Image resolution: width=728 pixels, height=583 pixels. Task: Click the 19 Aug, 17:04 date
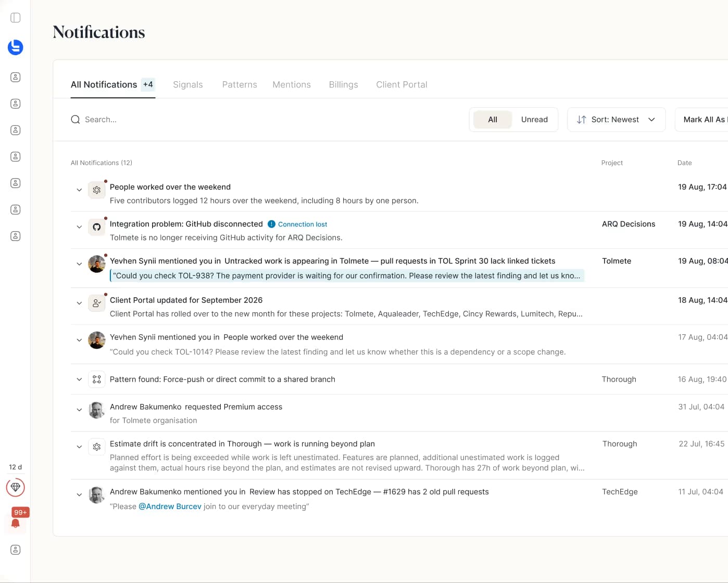pyautogui.click(x=702, y=187)
